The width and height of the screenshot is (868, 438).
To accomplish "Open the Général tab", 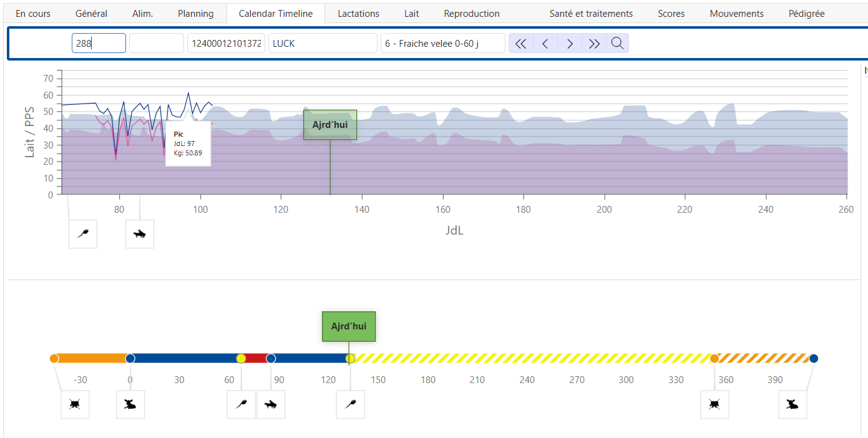I will 91,13.
